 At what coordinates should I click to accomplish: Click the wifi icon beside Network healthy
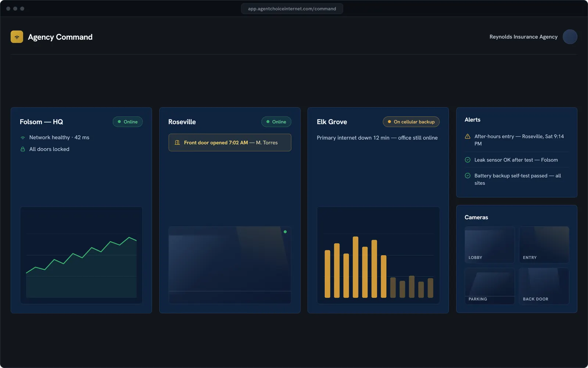tap(23, 137)
